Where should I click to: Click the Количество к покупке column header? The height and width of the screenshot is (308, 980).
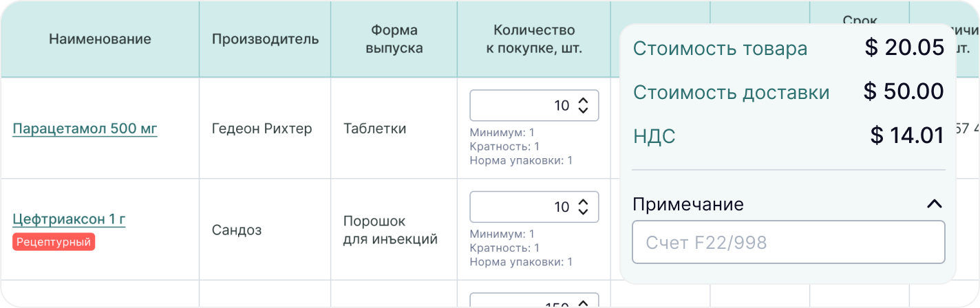click(534, 39)
